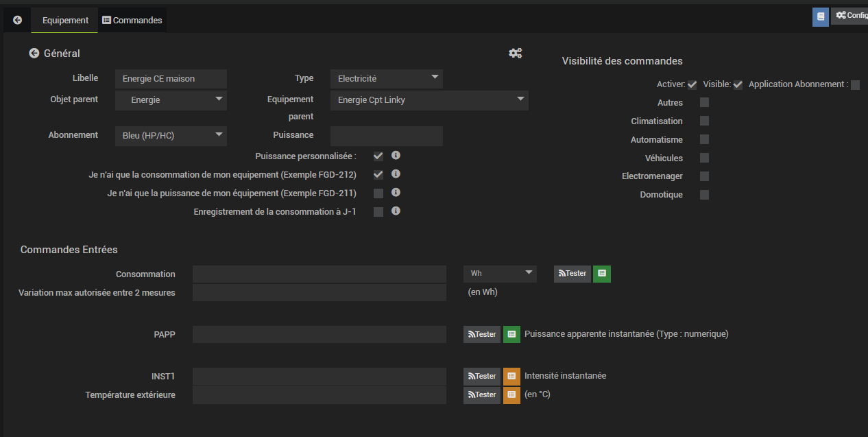
Task: Click the green list icon for PAPP
Action: 511,334
